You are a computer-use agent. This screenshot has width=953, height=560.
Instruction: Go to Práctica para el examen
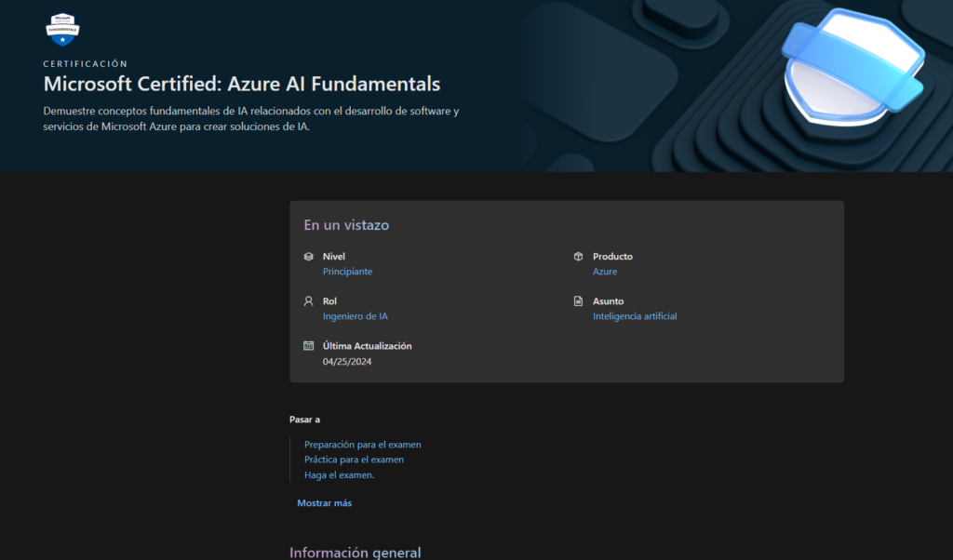click(354, 460)
